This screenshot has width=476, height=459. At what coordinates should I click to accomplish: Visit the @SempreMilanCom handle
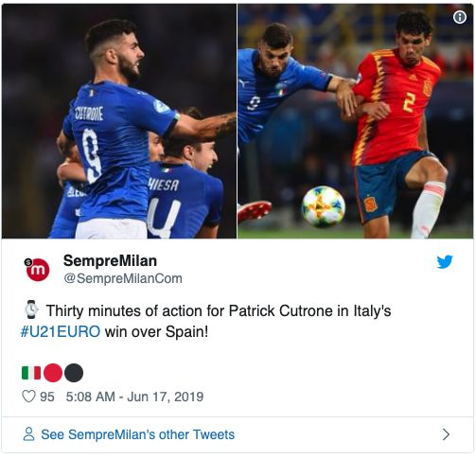[x=123, y=278]
